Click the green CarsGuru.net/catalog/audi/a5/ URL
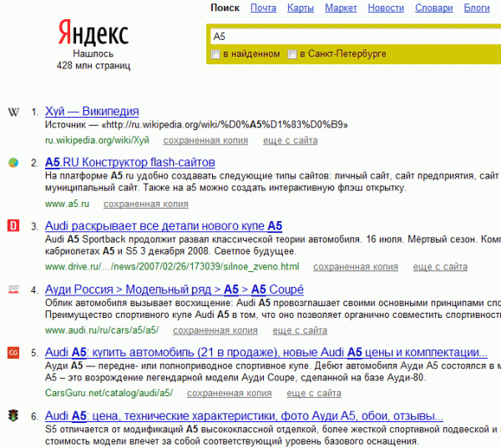Viewport: 501px width, 448px height. 109,393
